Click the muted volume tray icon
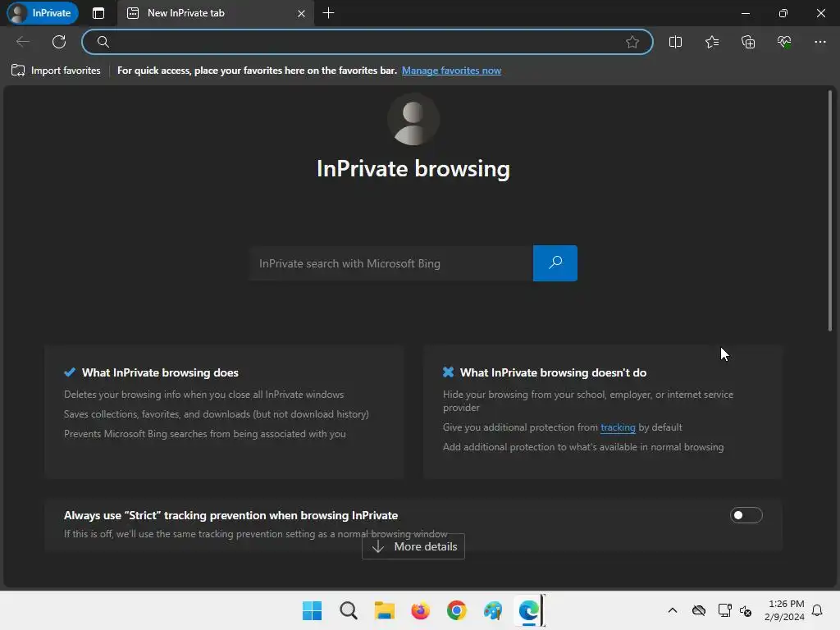Image resolution: width=840 pixels, height=630 pixels. 746,610
